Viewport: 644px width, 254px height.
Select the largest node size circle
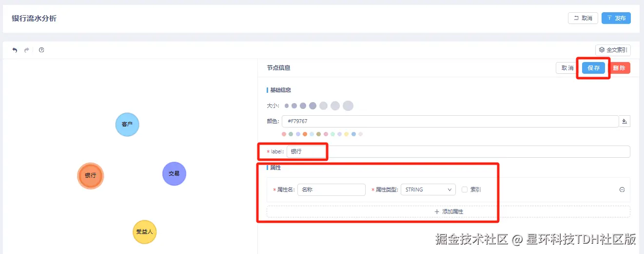(348, 106)
